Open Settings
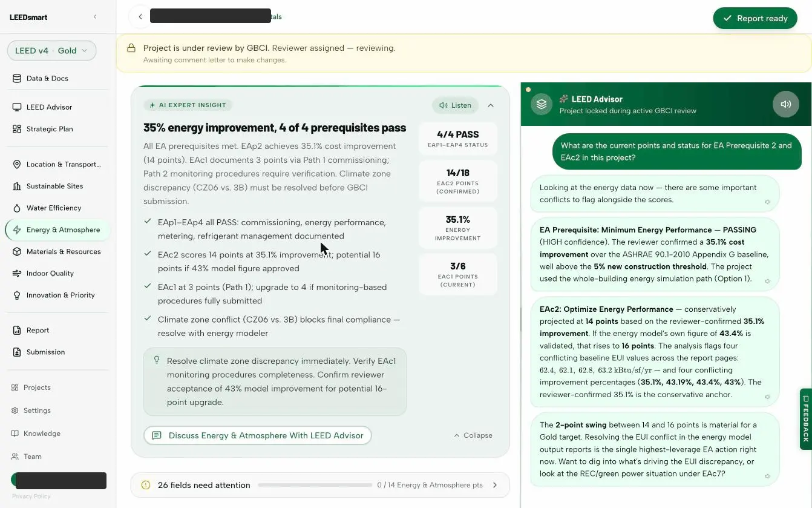812x508 pixels. pos(37,411)
